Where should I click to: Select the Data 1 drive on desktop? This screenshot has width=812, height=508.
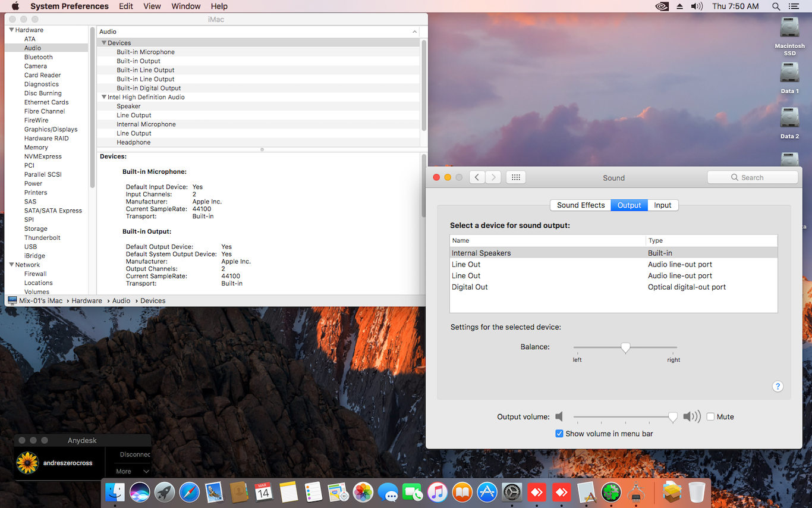tap(789, 79)
